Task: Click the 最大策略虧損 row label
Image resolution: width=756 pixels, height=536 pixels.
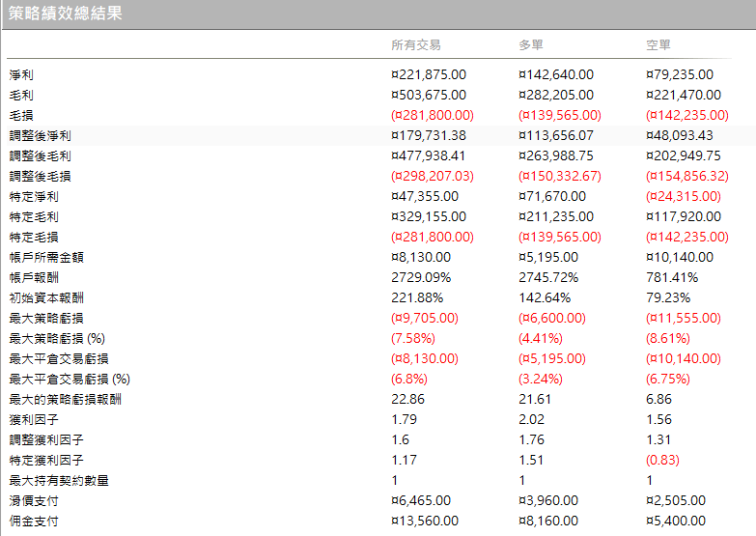Action: tap(46, 318)
